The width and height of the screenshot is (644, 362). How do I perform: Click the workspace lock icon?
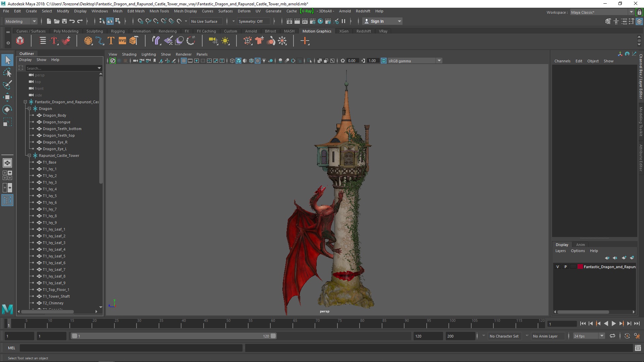click(640, 12)
